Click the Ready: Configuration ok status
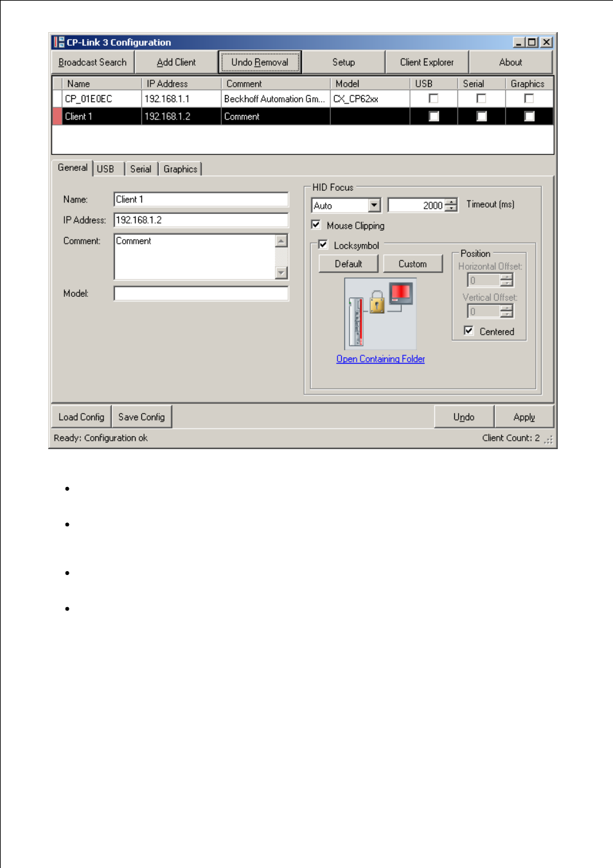The height and width of the screenshot is (868, 613). click(101, 438)
